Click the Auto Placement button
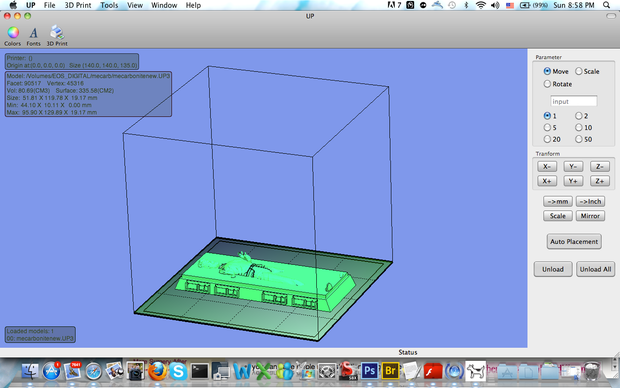 tap(574, 241)
